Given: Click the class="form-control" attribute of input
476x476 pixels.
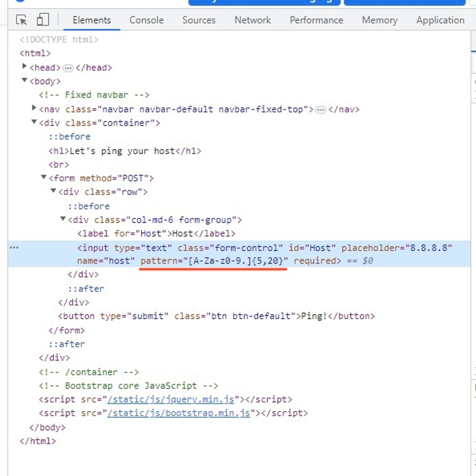Looking at the screenshot, I should click(230, 248).
